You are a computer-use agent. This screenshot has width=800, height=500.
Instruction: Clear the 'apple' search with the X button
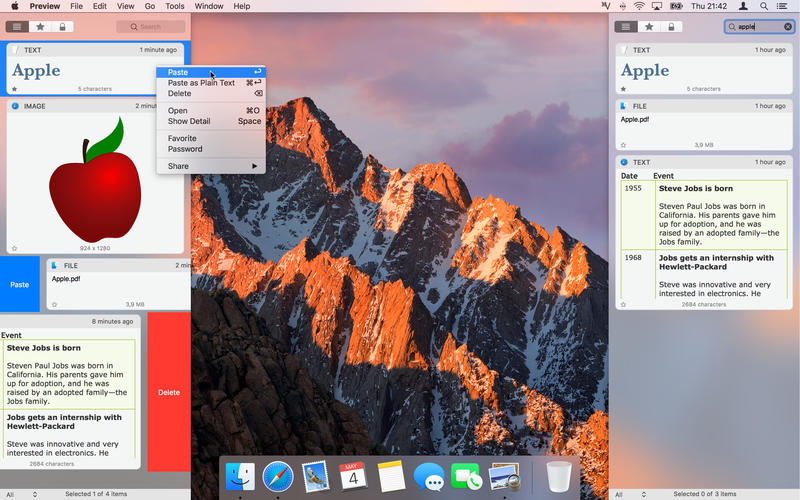[x=788, y=27]
